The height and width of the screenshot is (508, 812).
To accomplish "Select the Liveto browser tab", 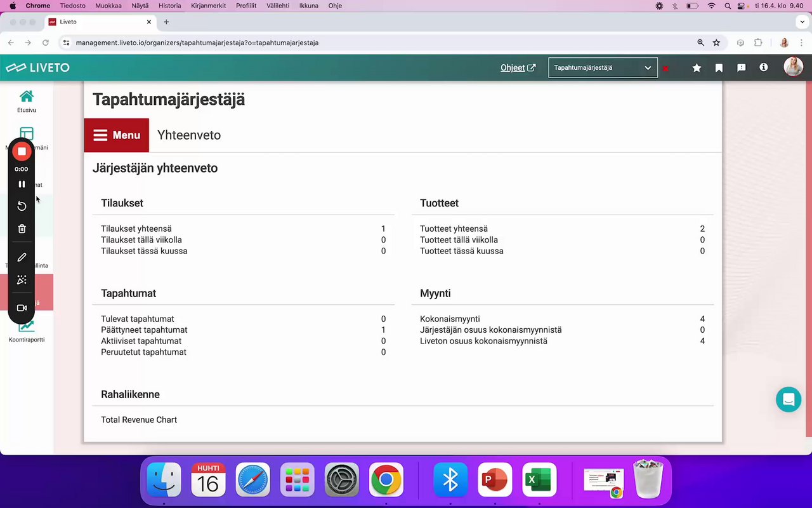I will click(x=100, y=22).
